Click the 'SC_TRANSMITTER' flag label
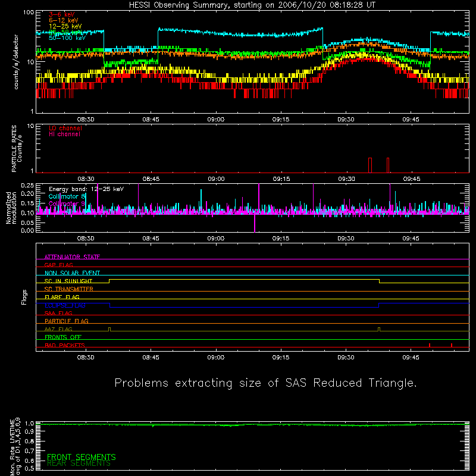 [x=68, y=289]
